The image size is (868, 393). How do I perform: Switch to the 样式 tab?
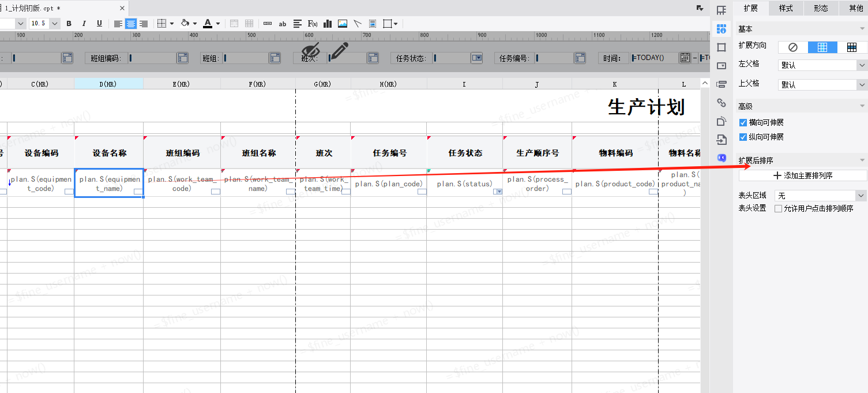coord(786,8)
